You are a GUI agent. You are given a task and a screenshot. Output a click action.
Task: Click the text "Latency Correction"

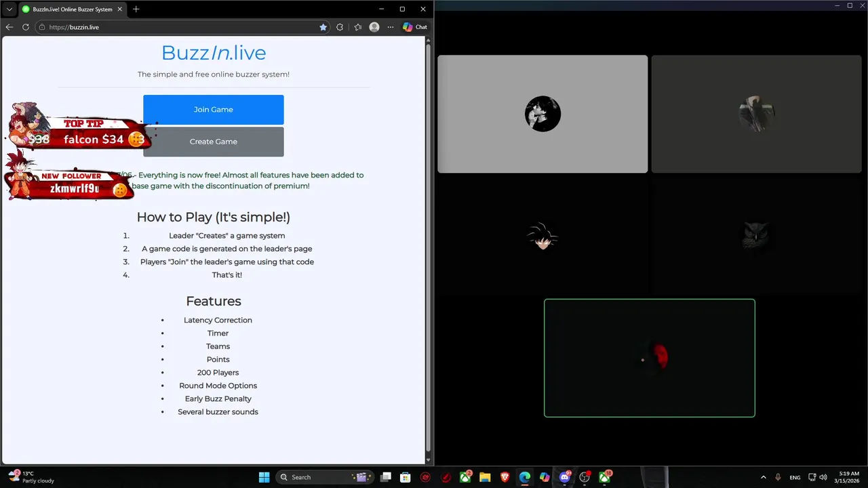click(218, 320)
